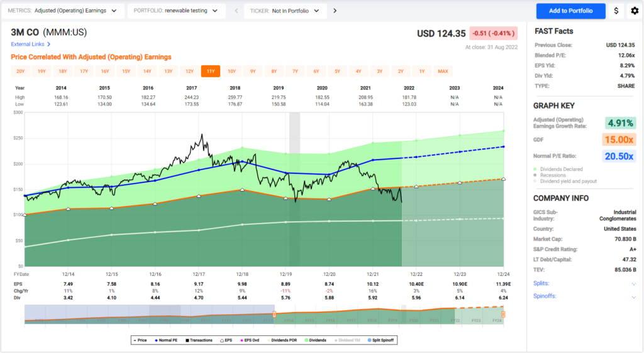644x353 pixels.
Task: Select the 9Y time range
Action: 253,72
